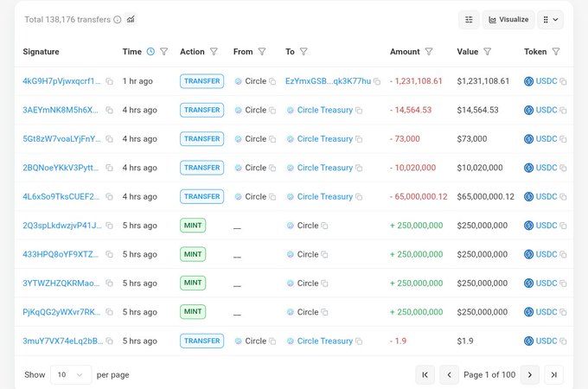The height and width of the screenshot is (389, 588).
Task: Filter by Amount column
Action: click(x=429, y=51)
